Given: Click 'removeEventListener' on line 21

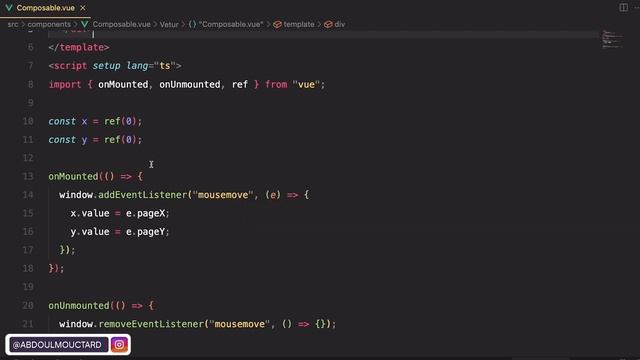Looking at the screenshot, I should click(x=151, y=324).
